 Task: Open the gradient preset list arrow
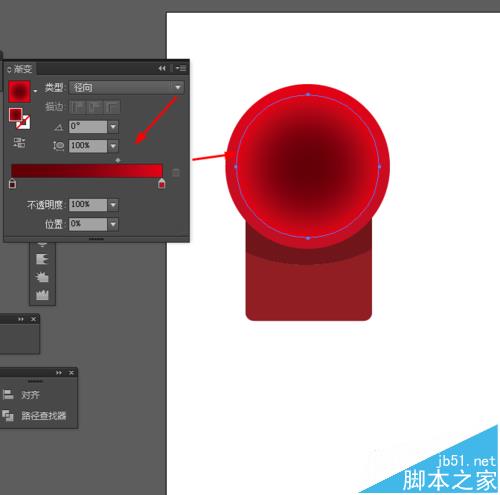[35, 91]
